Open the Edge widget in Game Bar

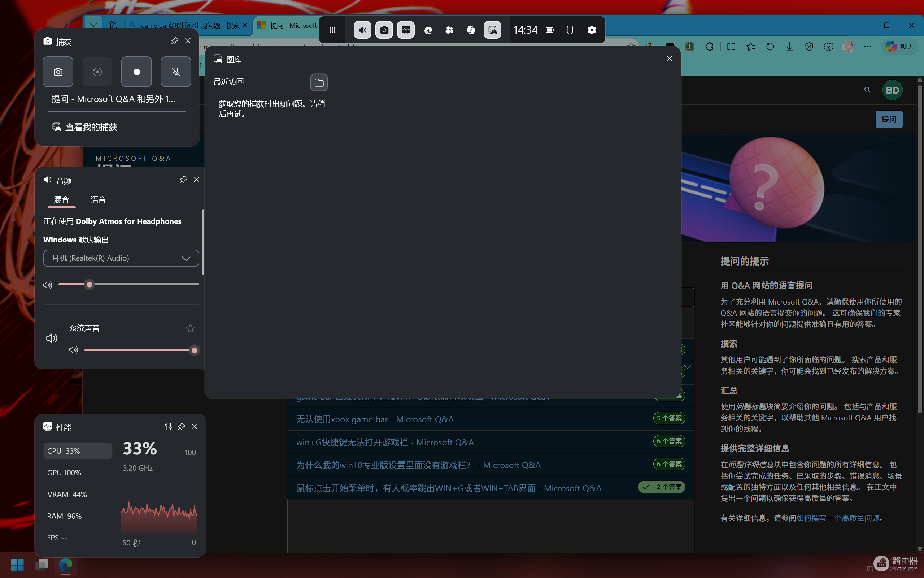pyautogui.click(x=428, y=30)
